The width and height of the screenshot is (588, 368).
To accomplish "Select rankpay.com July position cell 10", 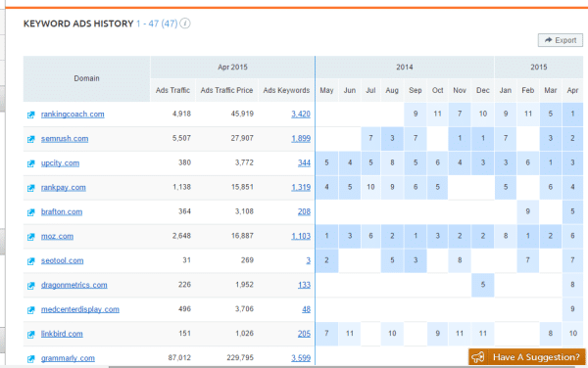I will [x=370, y=187].
